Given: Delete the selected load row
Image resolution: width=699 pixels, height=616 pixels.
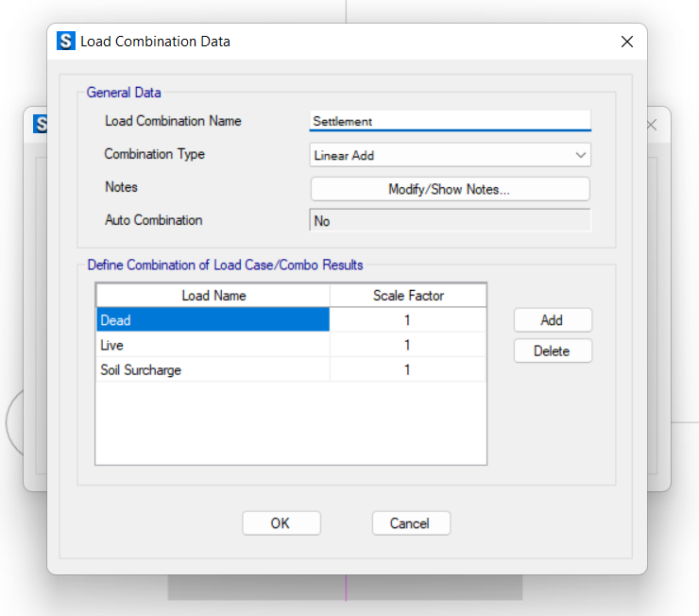Looking at the screenshot, I should tap(553, 351).
